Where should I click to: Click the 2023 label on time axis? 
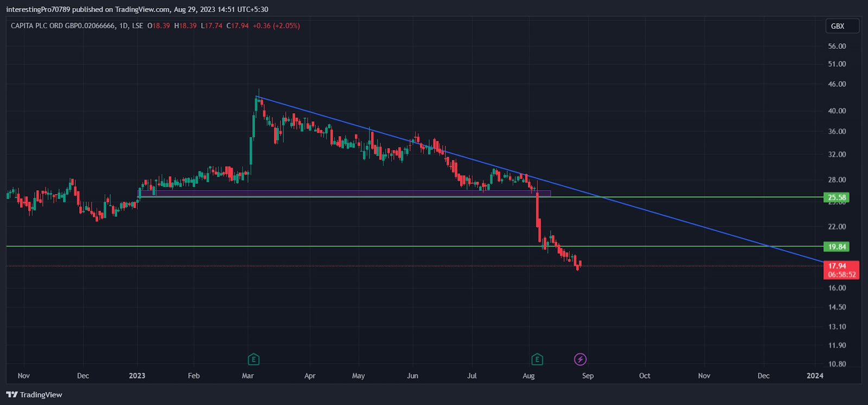[137, 376]
